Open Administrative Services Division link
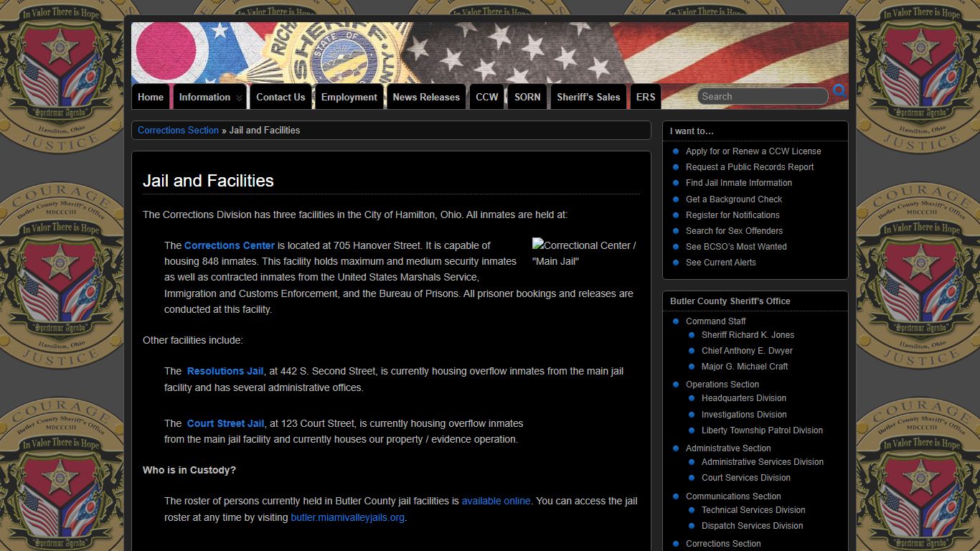This screenshot has height=551, width=980. tap(763, 462)
